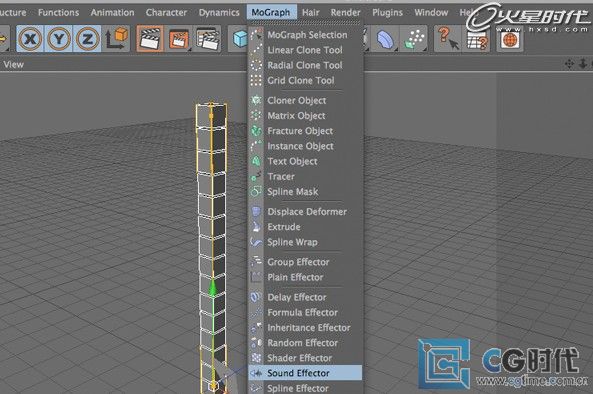The image size is (593, 394).
Task: Choose Radial Clone Tool
Action: [305, 65]
